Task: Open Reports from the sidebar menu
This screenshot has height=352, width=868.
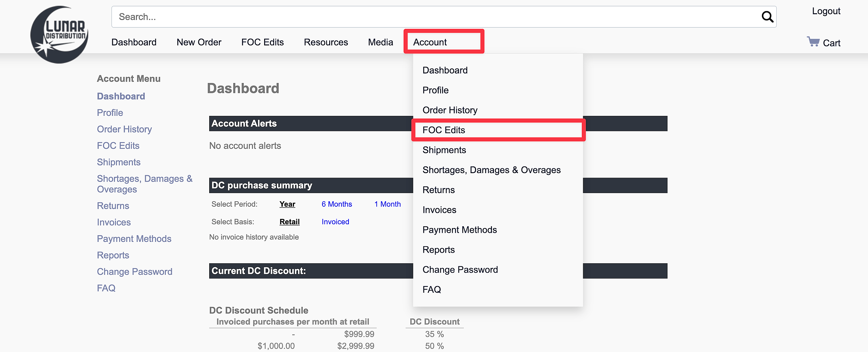Action: pos(113,255)
